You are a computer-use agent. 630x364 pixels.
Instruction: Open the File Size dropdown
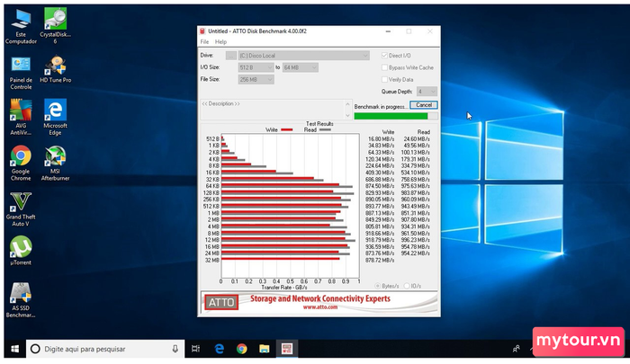click(256, 79)
